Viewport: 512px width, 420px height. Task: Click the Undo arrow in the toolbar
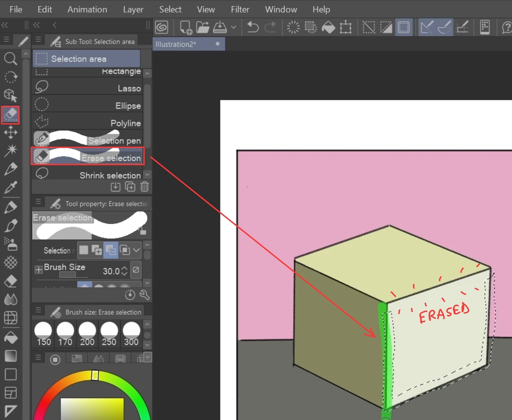tap(252, 27)
